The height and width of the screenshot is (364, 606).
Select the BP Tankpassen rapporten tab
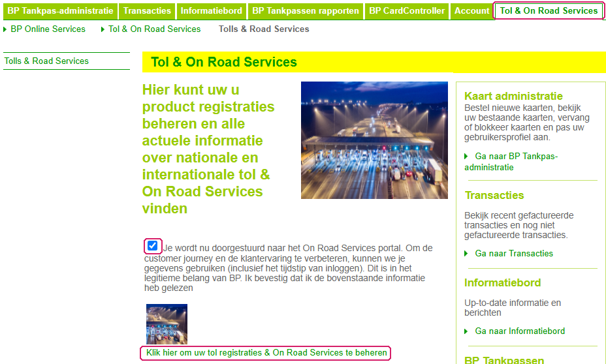click(306, 11)
